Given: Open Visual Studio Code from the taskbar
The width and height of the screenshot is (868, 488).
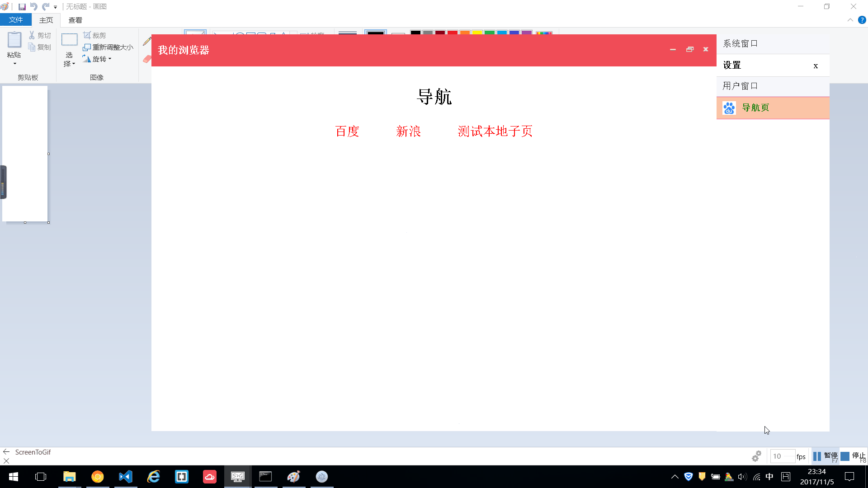Looking at the screenshot, I should (x=126, y=477).
